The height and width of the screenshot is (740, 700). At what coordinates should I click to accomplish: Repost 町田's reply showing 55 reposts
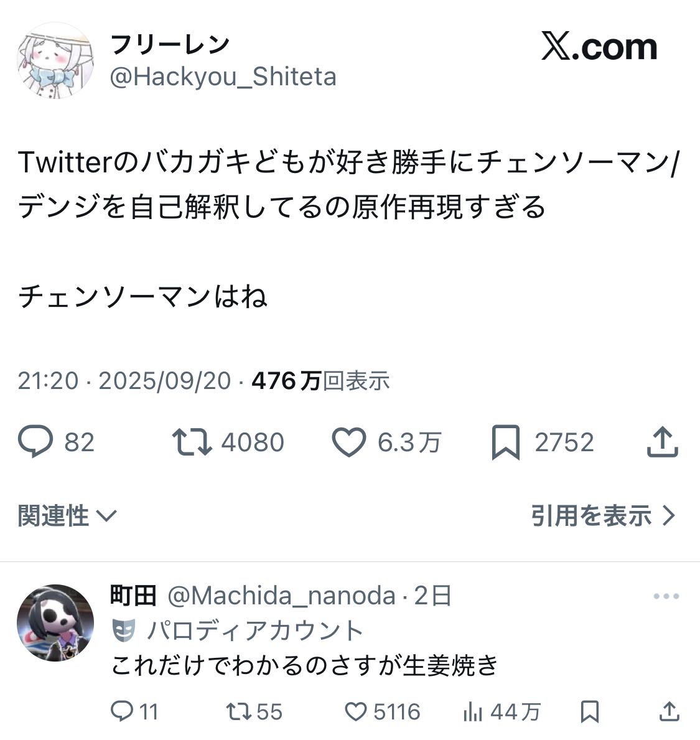point(239,711)
